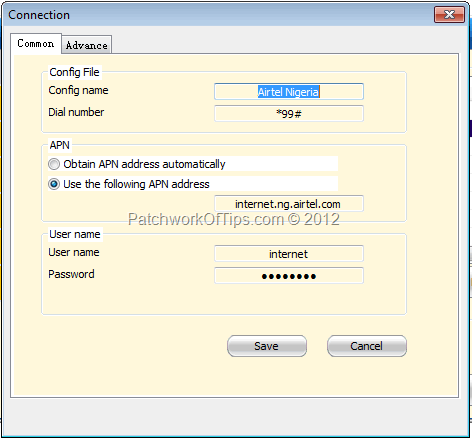Click the APN address field internet.ng.airtel.com
The height and width of the screenshot is (440, 472).
(x=289, y=204)
